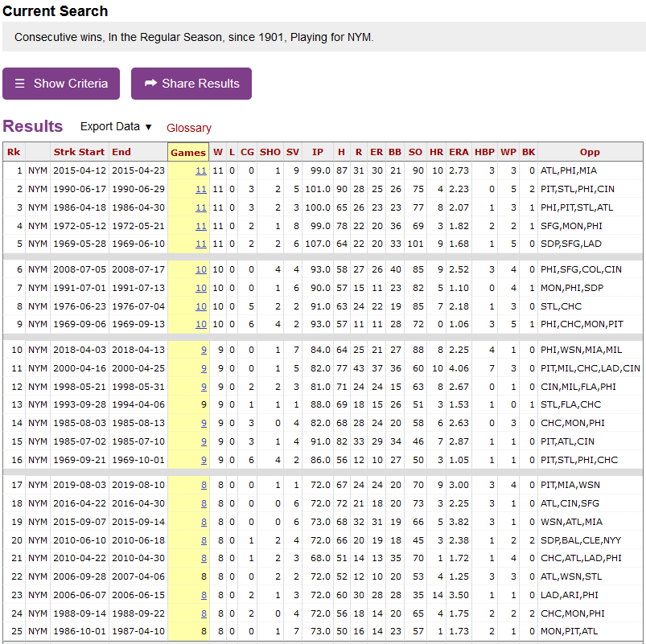Open the Glossary link
The image size is (646, 644).
pos(189,128)
